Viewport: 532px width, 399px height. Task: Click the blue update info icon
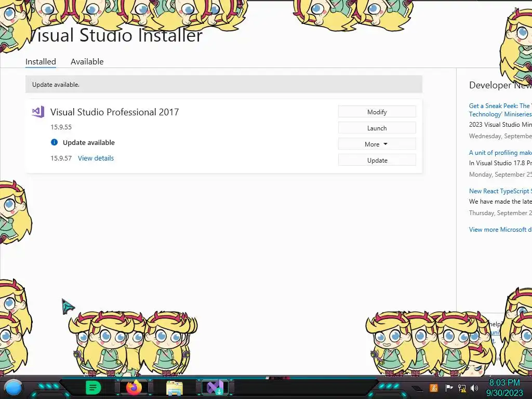click(x=54, y=142)
